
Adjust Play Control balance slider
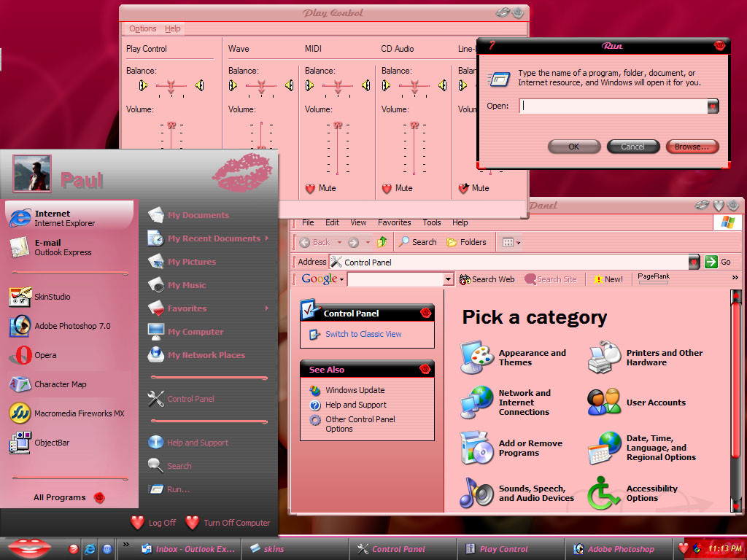point(171,86)
